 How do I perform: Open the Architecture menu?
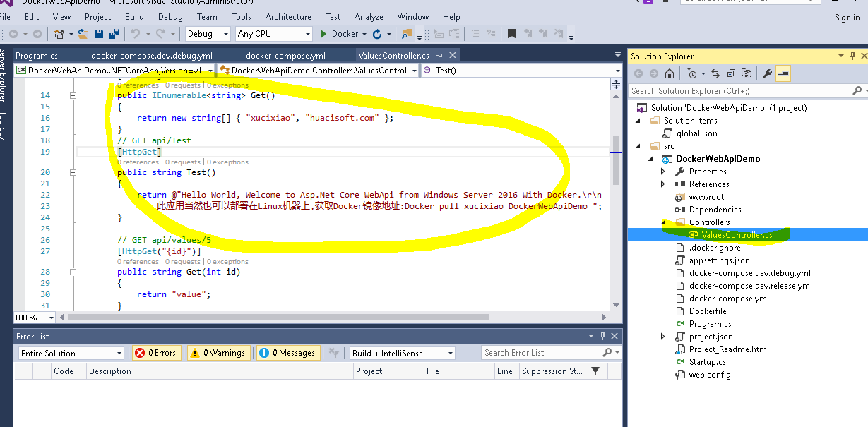[x=288, y=16]
